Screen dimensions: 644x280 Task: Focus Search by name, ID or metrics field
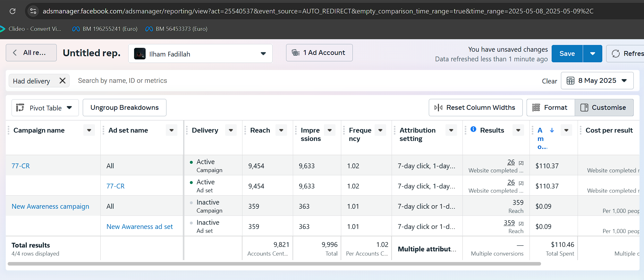[x=123, y=81]
